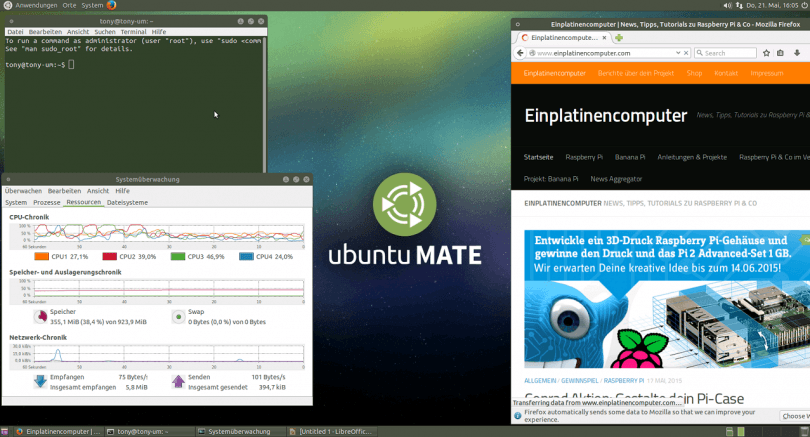Bookmark this page with star icon
This screenshot has width=810, height=437.
click(767, 53)
